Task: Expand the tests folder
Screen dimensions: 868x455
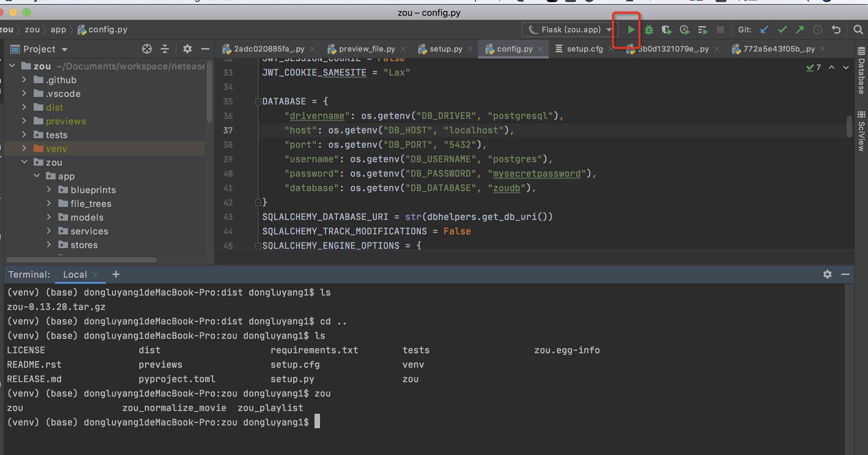Action: tap(24, 134)
